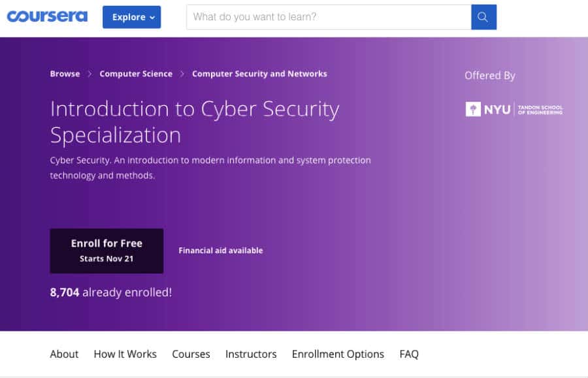Navigate to Browse via the breadcrumb
588x378 pixels.
pyautogui.click(x=64, y=74)
